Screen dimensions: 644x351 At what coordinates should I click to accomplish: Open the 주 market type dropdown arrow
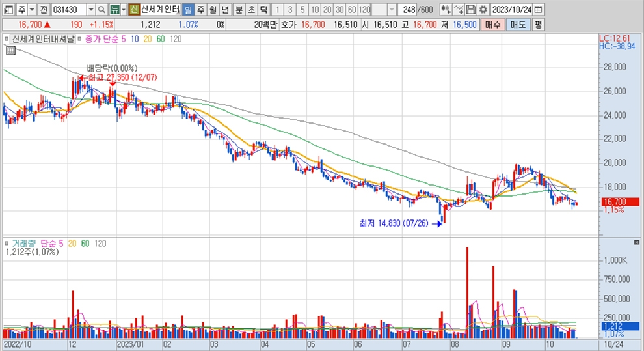click(x=31, y=10)
